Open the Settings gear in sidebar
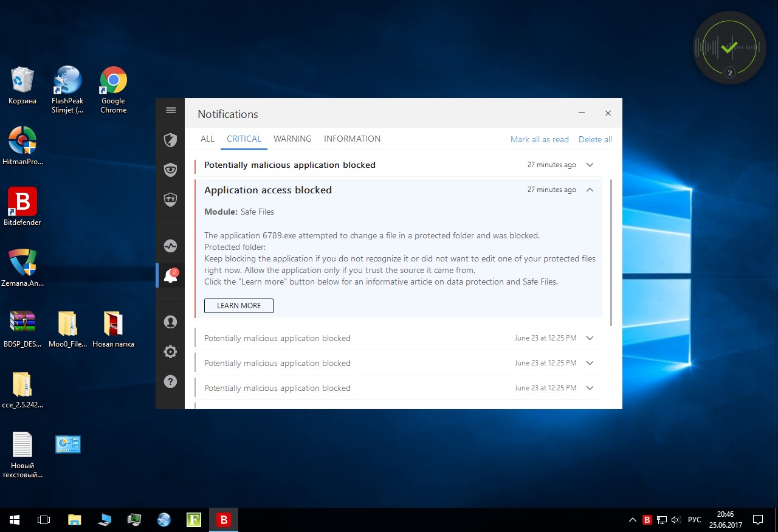Screen dimensions: 778x532 click(171, 351)
